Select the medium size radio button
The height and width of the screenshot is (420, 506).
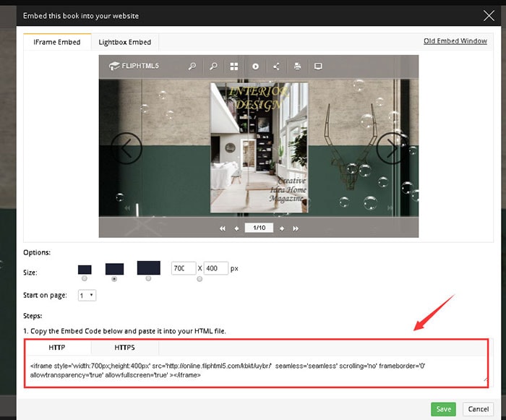pos(114,279)
